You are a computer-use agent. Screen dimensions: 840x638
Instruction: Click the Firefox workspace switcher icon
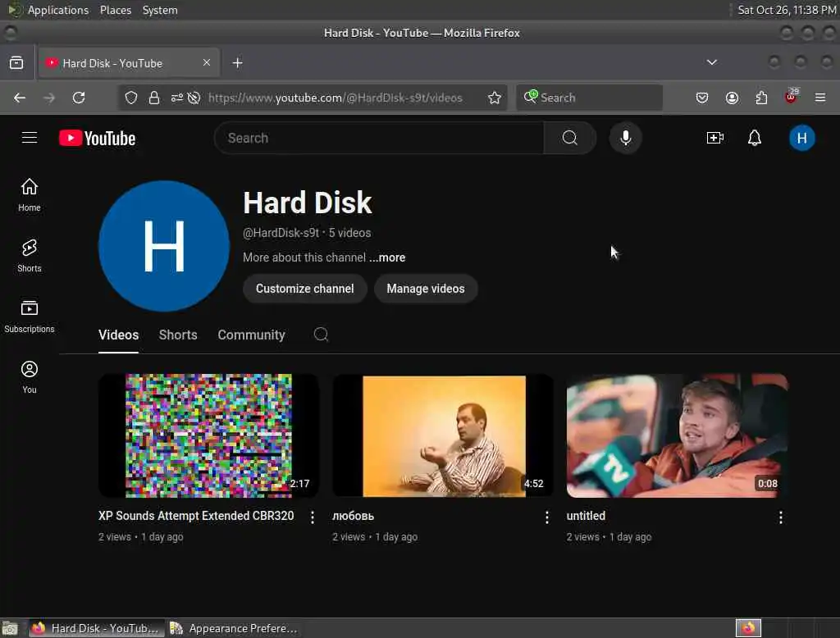pyautogui.click(x=748, y=628)
